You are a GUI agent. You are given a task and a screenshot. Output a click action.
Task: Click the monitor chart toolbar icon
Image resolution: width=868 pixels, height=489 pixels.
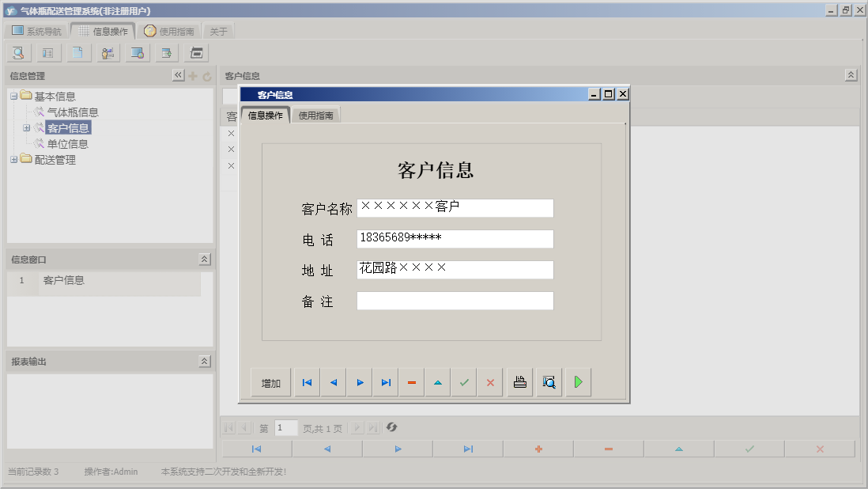137,52
